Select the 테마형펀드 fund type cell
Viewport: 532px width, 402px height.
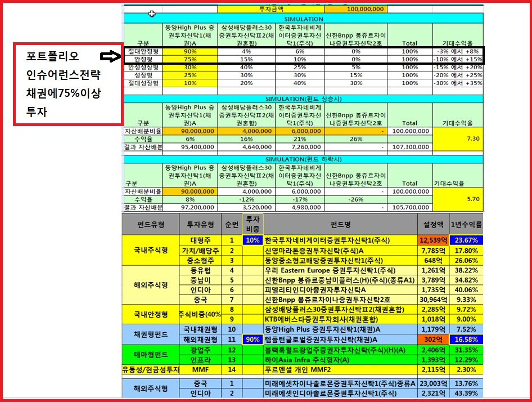click(151, 355)
